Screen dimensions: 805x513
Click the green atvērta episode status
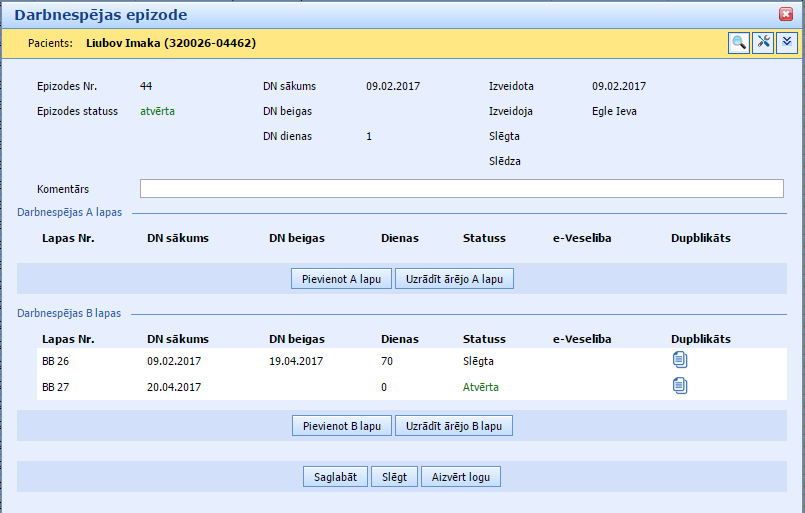tap(157, 111)
